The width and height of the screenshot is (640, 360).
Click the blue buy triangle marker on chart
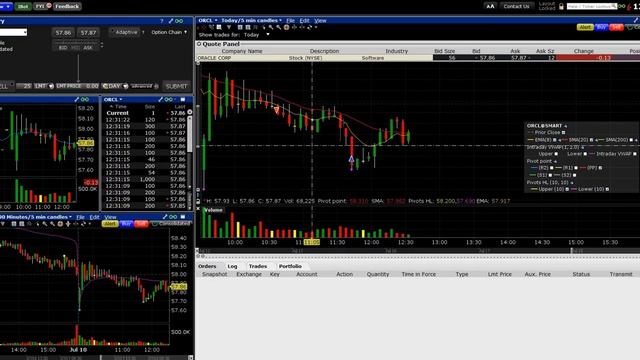(351, 159)
